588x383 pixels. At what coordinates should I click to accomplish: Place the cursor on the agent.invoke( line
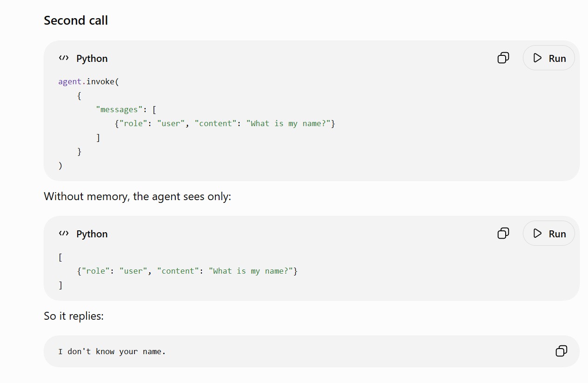point(89,81)
